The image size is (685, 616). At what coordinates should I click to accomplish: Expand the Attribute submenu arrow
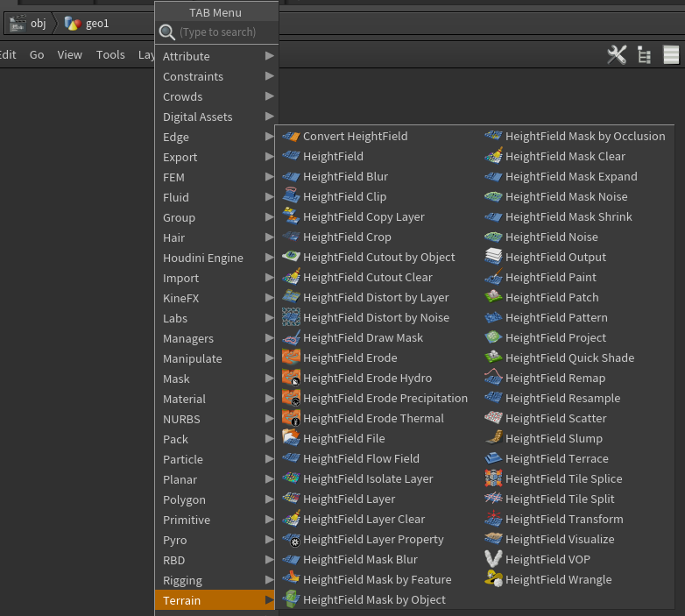point(270,56)
